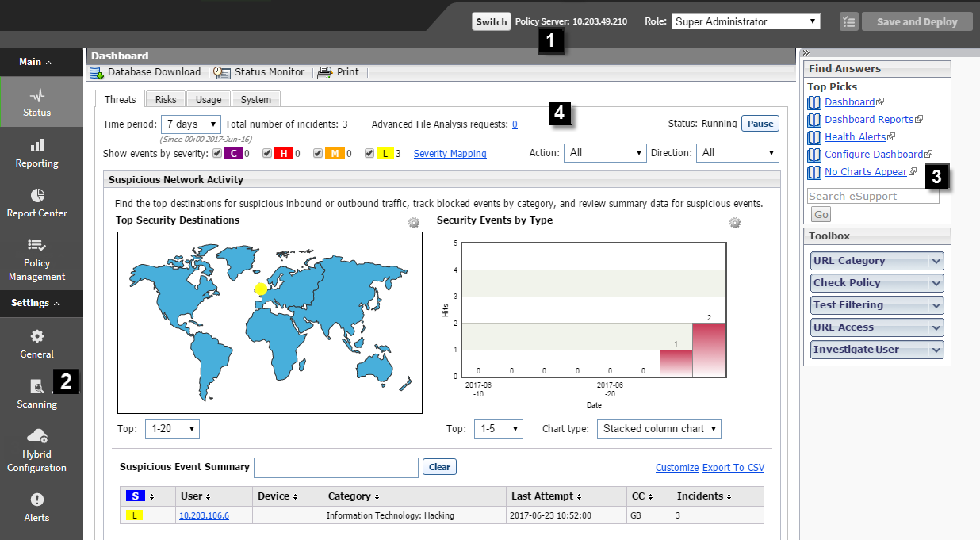The height and width of the screenshot is (540, 980).
Task: Click book icon next to Configure Dashboard link
Action: tap(814, 155)
